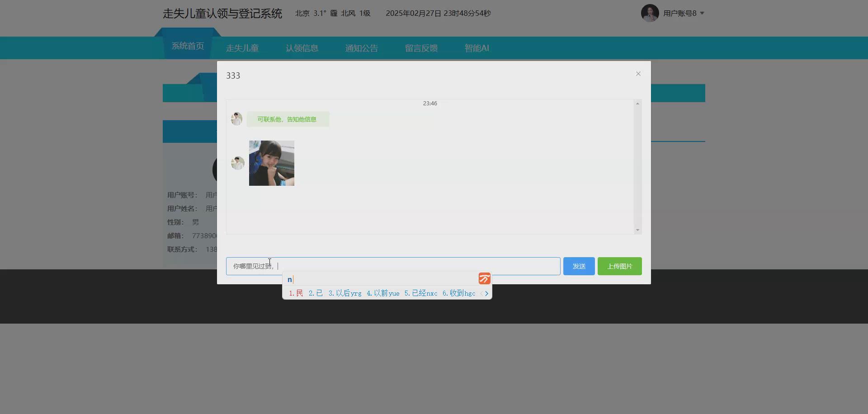868x414 pixels.
Task: Go to the 走失儿童 menu
Action: pos(242,48)
